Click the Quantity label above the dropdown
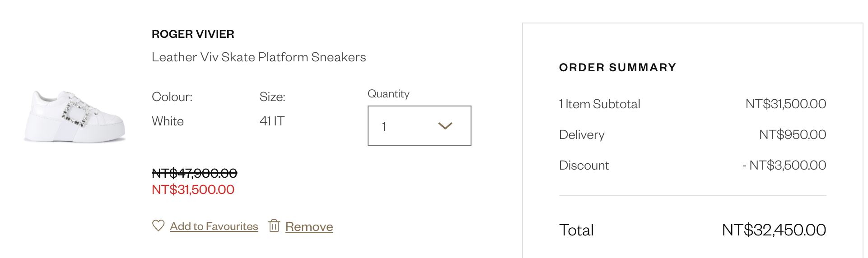Image resolution: width=868 pixels, height=258 pixels. [x=388, y=94]
